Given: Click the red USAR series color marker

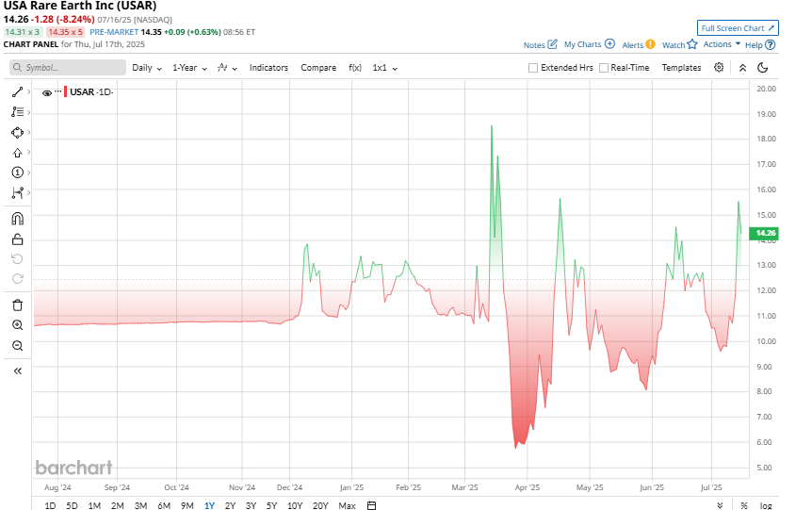Looking at the screenshot, I should [65, 91].
